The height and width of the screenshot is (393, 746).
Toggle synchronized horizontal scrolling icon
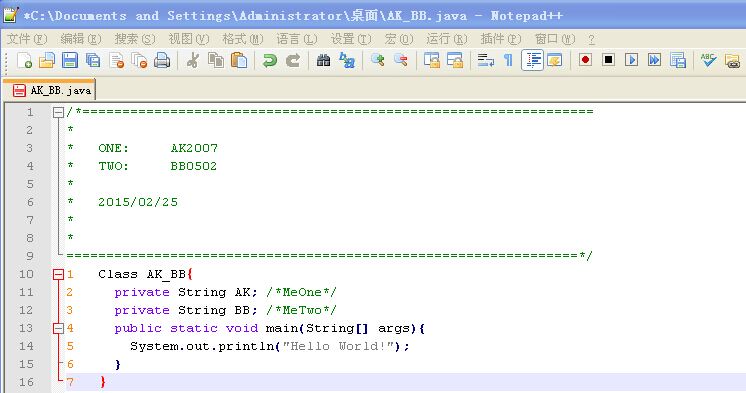pos(455,60)
